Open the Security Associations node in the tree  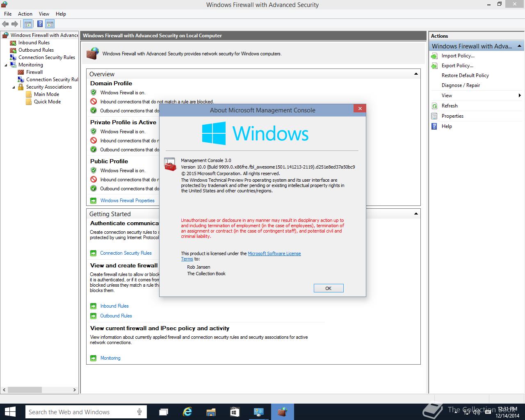coord(49,87)
